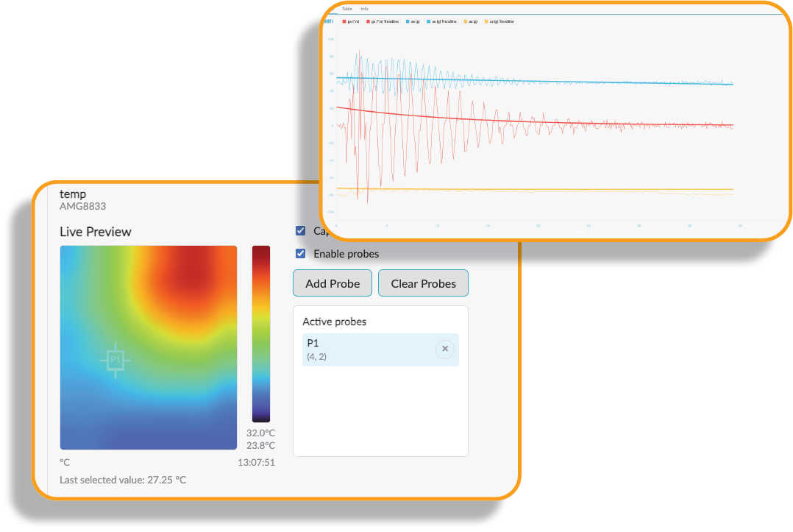Switch to the Table tab
The image size is (793, 532).
coord(346,9)
